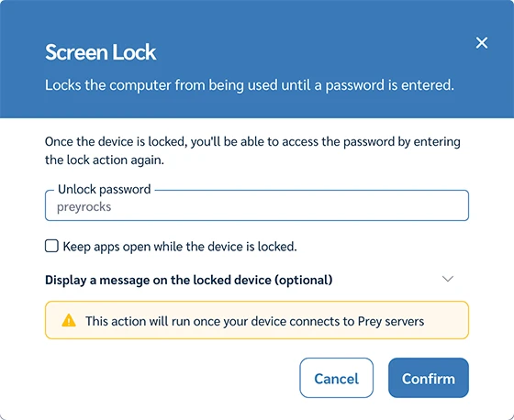Click the 'Locks the computer' subtitle text
This screenshot has height=420, width=514.
pyautogui.click(x=250, y=85)
